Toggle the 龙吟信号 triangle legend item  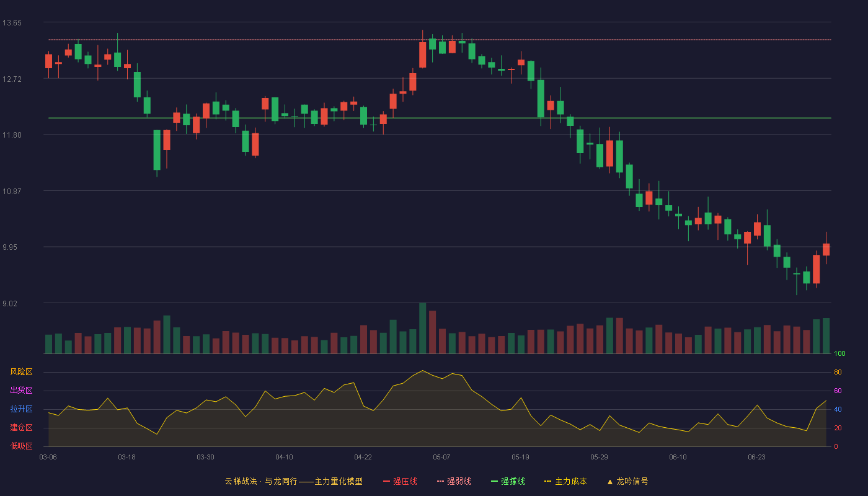pos(627,481)
